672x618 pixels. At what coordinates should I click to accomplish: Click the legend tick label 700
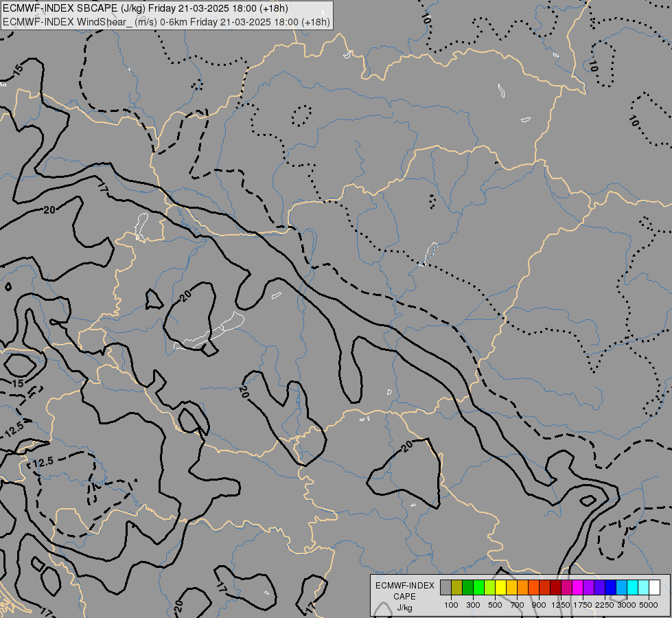pos(518,605)
